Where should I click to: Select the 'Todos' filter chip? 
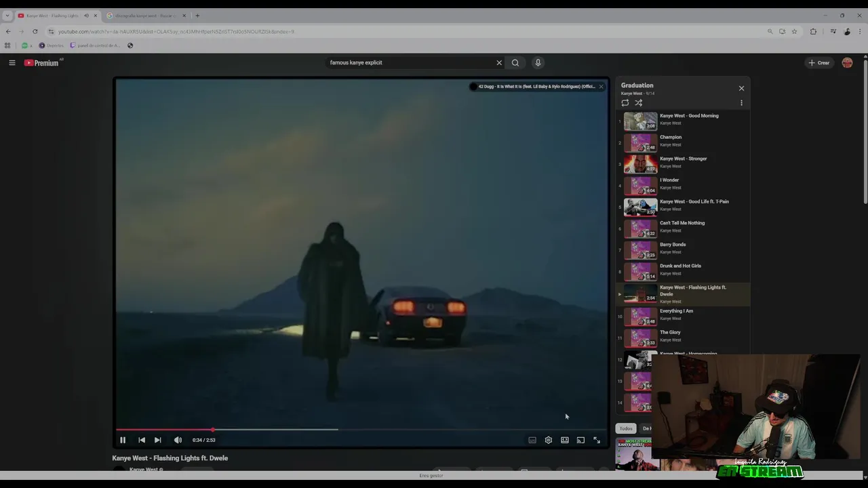pos(626,428)
